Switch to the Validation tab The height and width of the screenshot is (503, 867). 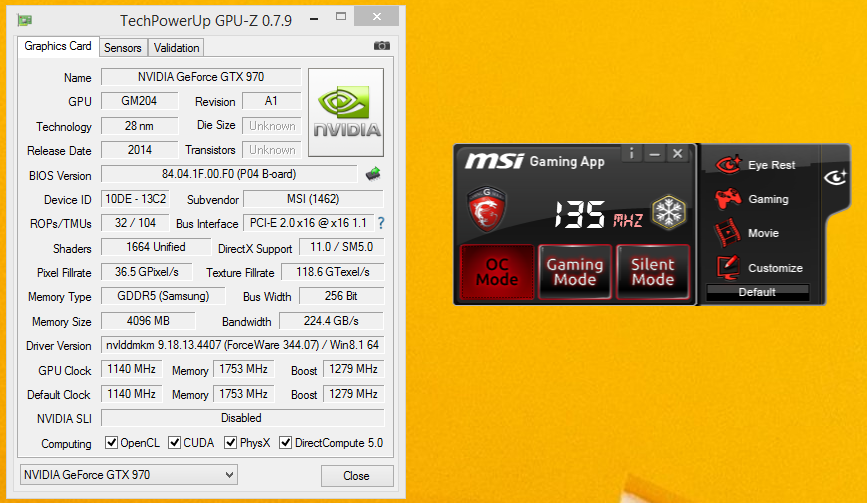click(x=176, y=48)
